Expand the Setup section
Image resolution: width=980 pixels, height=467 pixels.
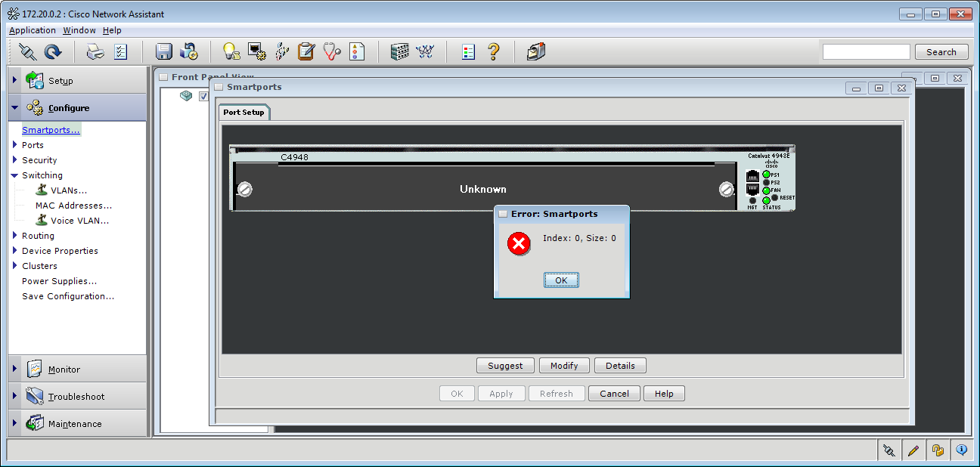tap(14, 79)
